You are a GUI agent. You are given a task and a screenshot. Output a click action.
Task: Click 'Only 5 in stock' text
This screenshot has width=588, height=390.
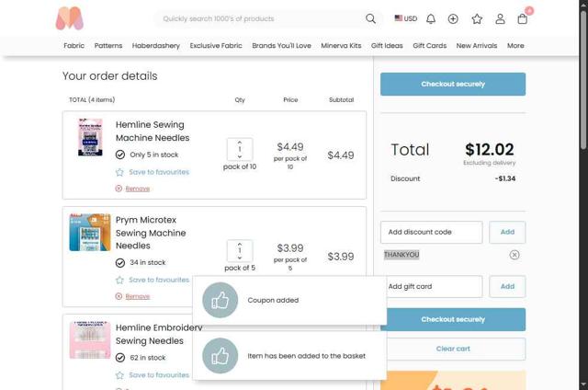tap(154, 155)
